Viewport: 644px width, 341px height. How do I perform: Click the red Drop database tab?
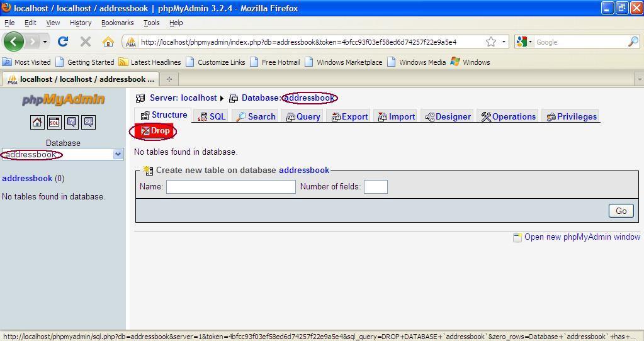[154, 131]
